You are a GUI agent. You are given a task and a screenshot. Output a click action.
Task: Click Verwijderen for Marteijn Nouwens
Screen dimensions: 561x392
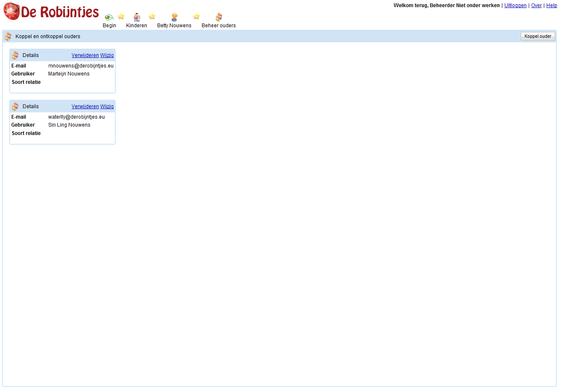click(85, 55)
